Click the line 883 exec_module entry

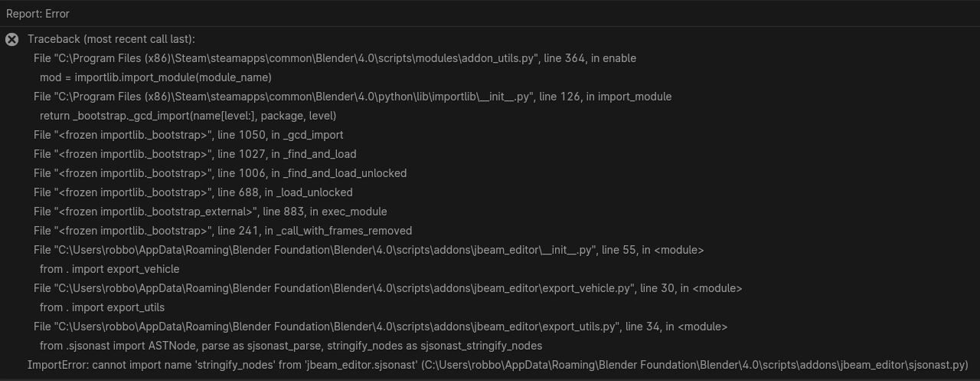point(210,212)
